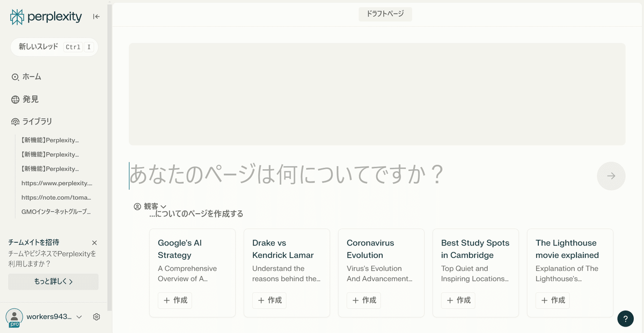Viewport: 644px width, 333px height.
Task: Create The Lighthouse movie explained page
Action: [x=552, y=300]
